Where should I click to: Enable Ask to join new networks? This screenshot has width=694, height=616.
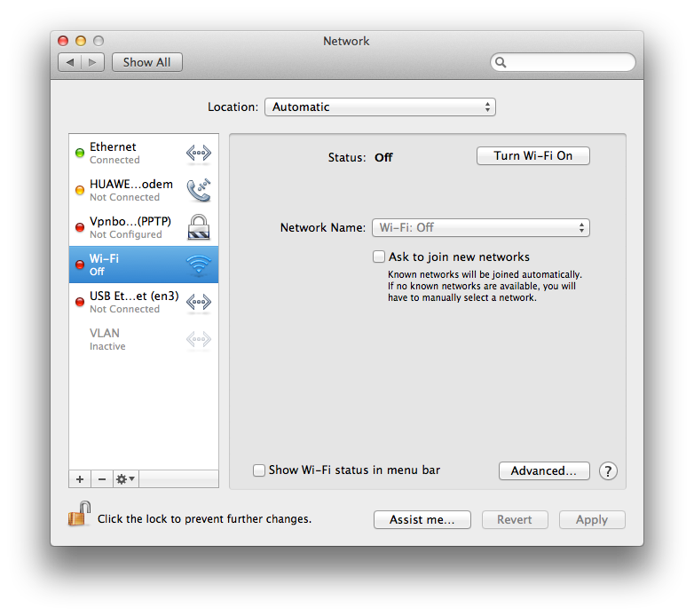click(x=379, y=257)
